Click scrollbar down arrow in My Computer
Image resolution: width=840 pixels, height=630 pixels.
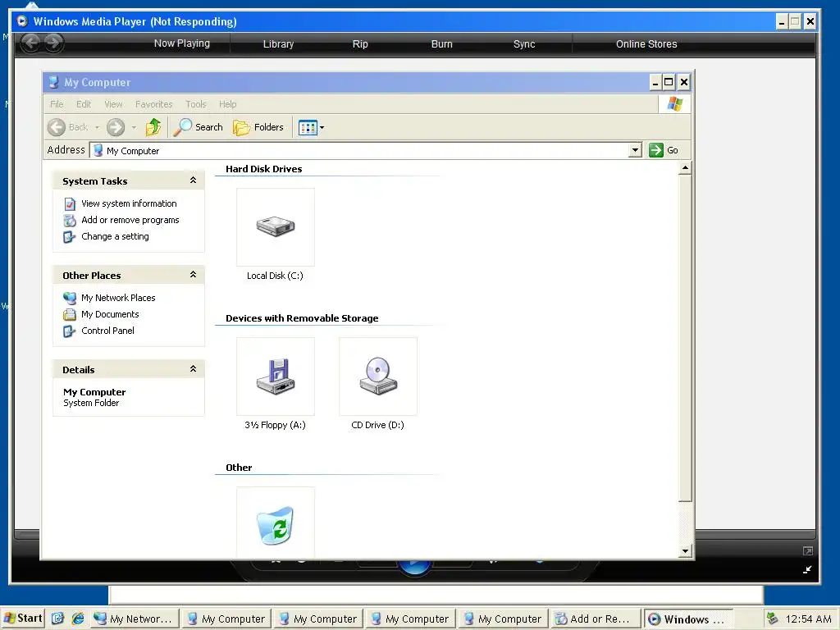[685, 550]
